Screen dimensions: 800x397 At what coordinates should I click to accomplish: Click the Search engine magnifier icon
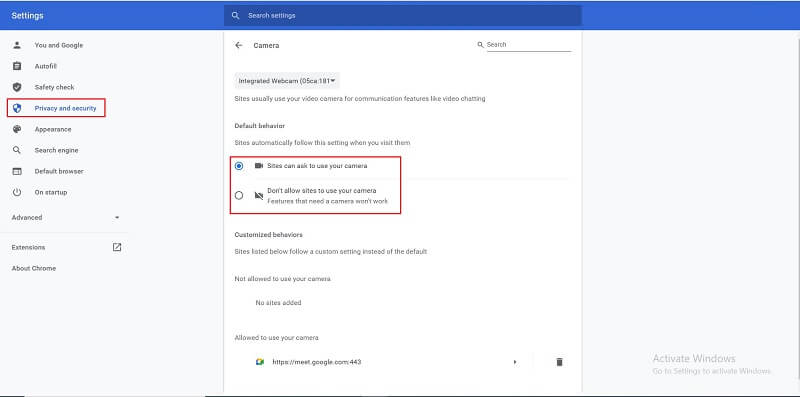tap(17, 150)
